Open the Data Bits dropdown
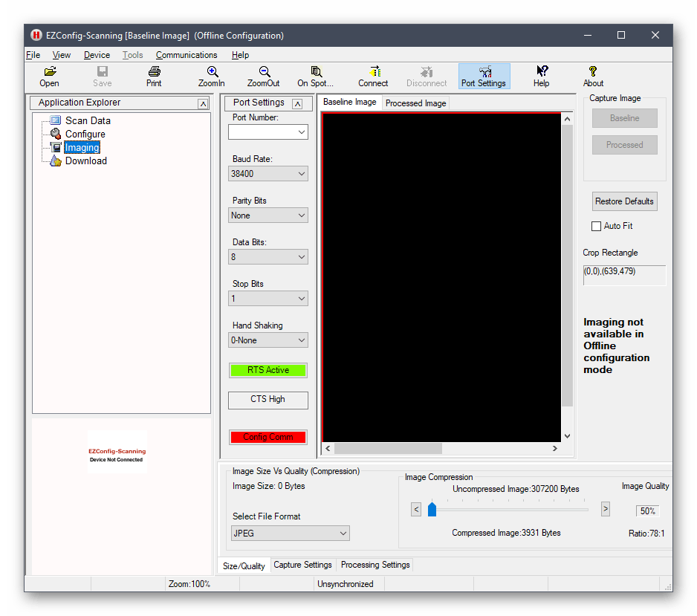The image size is (697, 616). [268, 257]
